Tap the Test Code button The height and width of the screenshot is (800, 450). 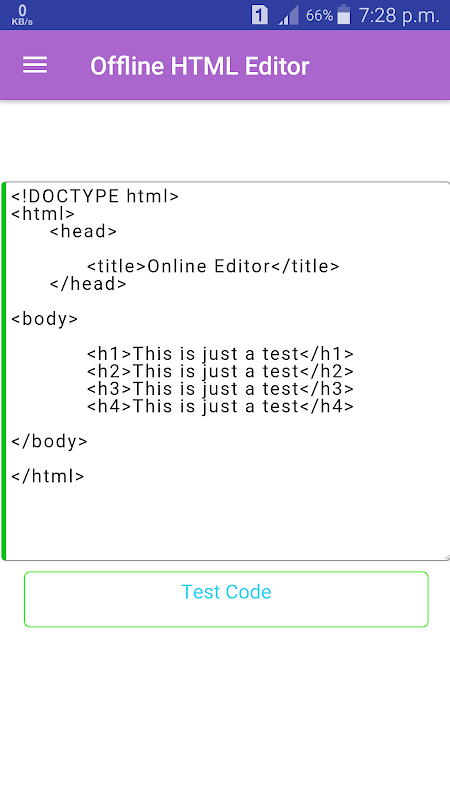(x=226, y=599)
